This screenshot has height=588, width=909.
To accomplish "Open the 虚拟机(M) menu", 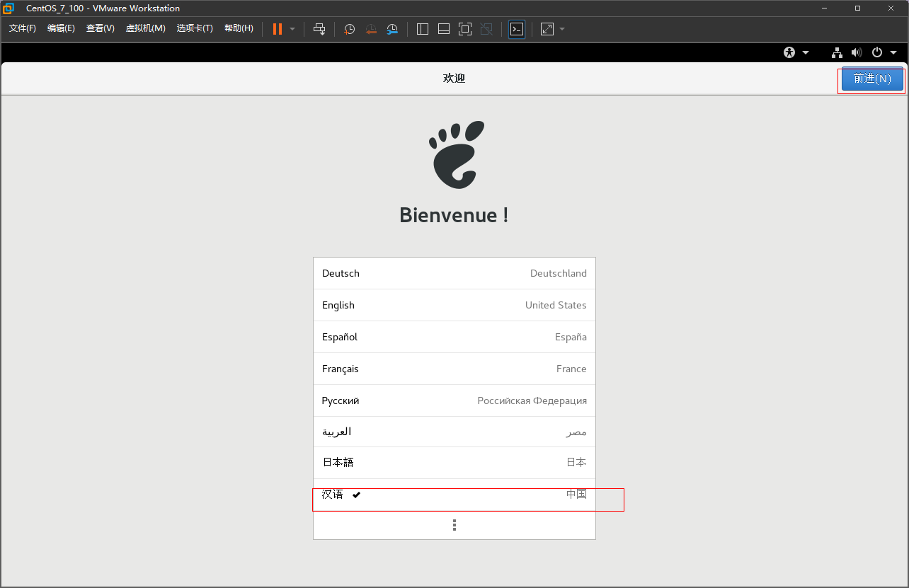I will [145, 28].
